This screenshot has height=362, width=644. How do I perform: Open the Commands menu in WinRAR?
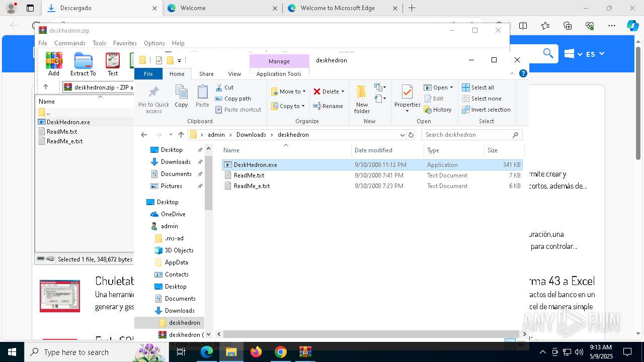pos(70,43)
